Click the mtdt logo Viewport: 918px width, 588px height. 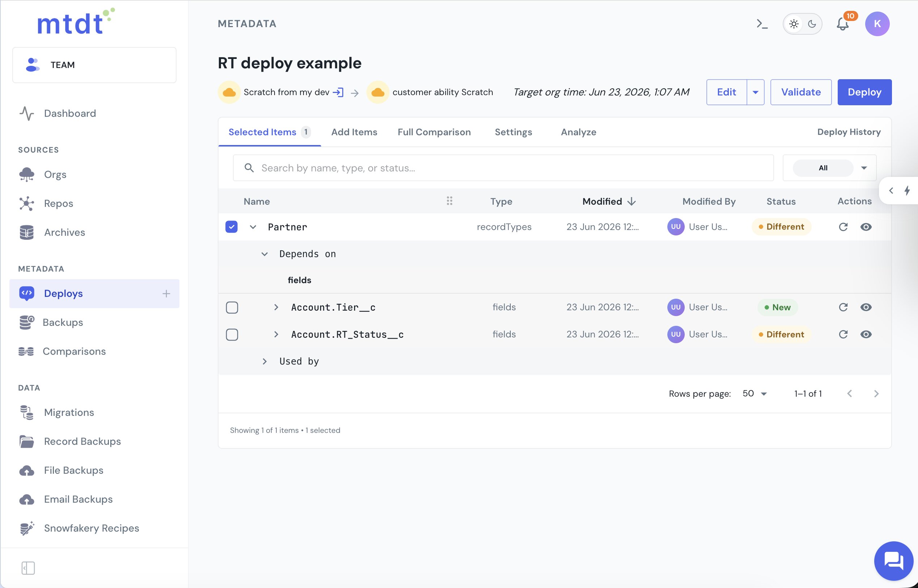(x=76, y=22)
